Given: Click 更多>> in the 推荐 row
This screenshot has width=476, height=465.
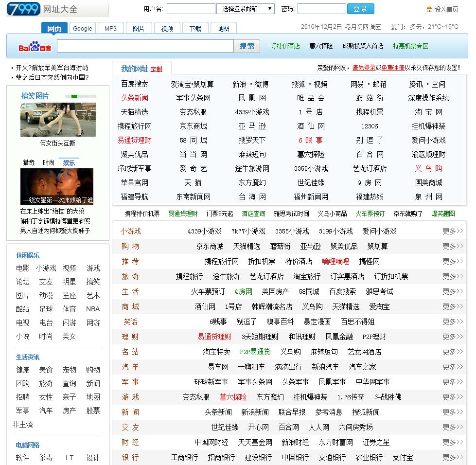Looking at the screenshot, I should pos(453,261).
